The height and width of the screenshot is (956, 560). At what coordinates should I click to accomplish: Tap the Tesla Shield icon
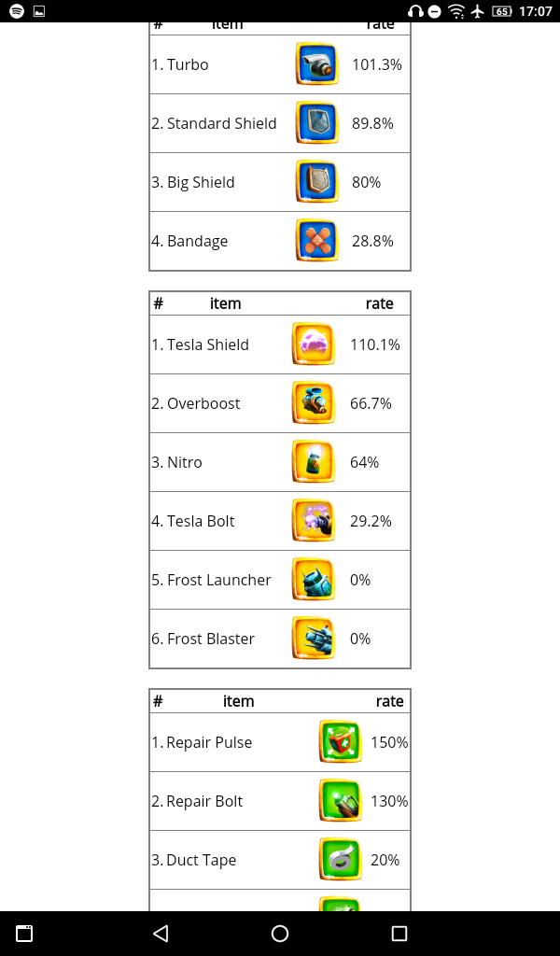[x=313, y=344]
